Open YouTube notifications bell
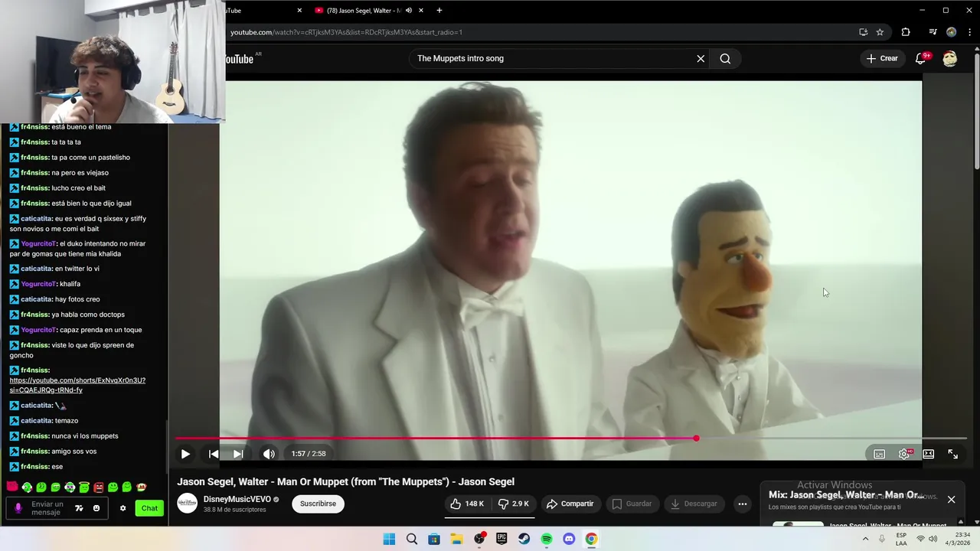The image size is (980, 551). (x=921, y=58)
